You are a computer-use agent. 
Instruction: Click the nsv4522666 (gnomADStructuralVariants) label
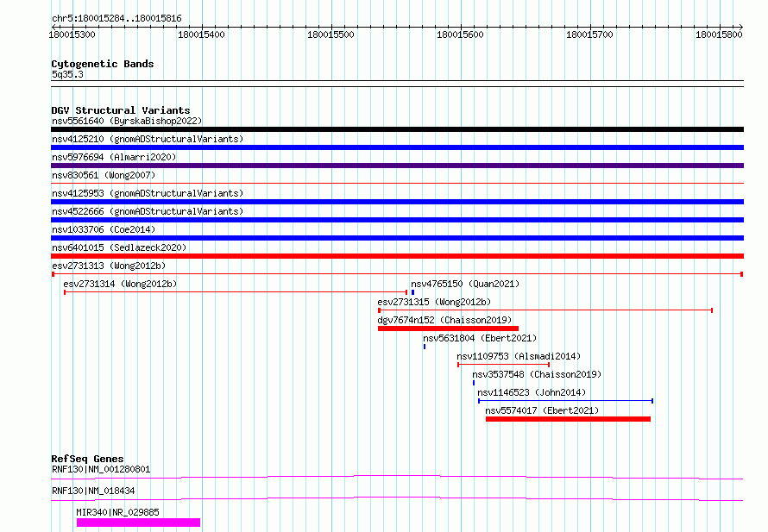point(148,211)
